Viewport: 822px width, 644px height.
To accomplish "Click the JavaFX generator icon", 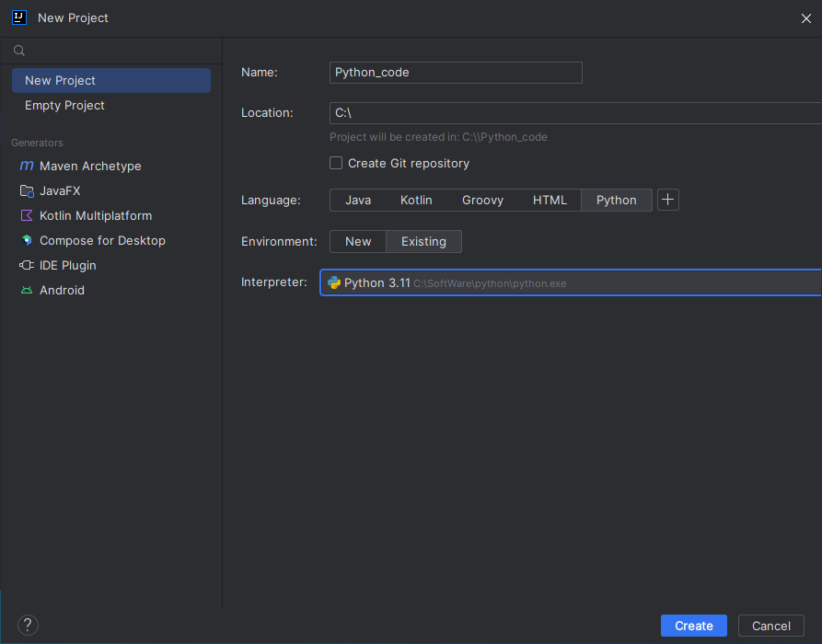I will (26, 191).
